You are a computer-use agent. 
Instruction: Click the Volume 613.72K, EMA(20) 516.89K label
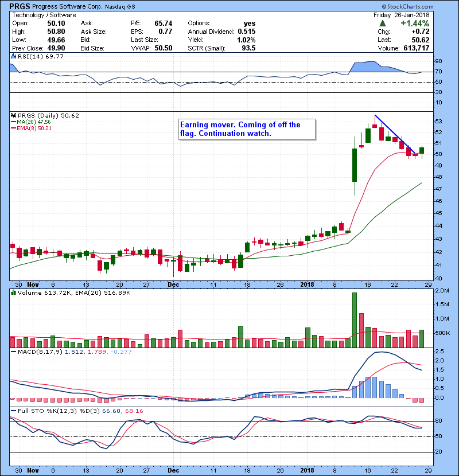click(74, 292)
